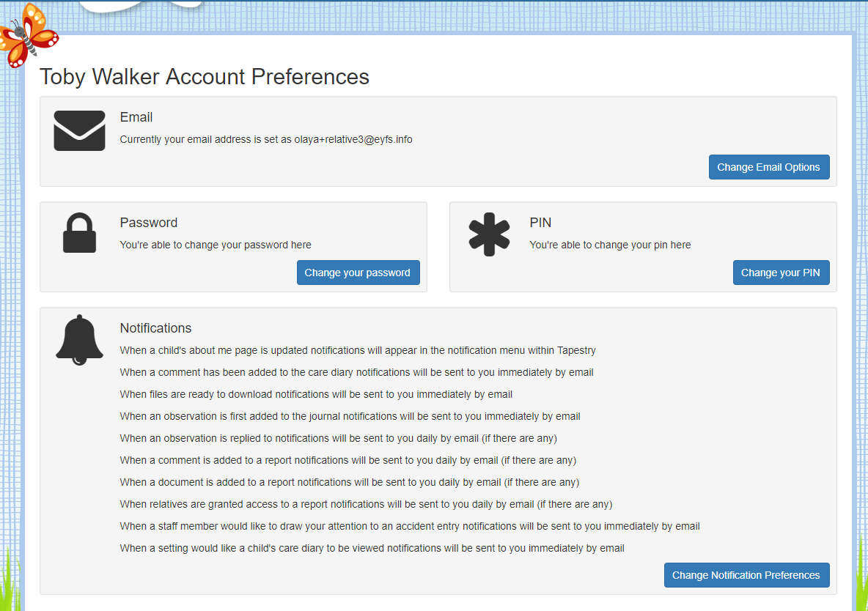868x611 pixels.
Task: Click the Notifications section heading
Action: (x=155, y=328)
